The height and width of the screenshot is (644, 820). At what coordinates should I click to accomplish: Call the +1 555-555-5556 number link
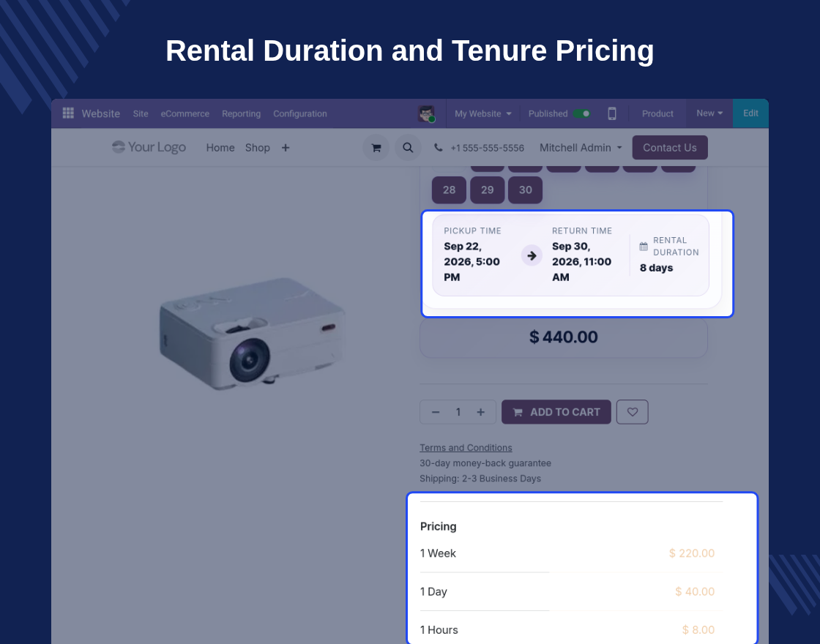488,148
